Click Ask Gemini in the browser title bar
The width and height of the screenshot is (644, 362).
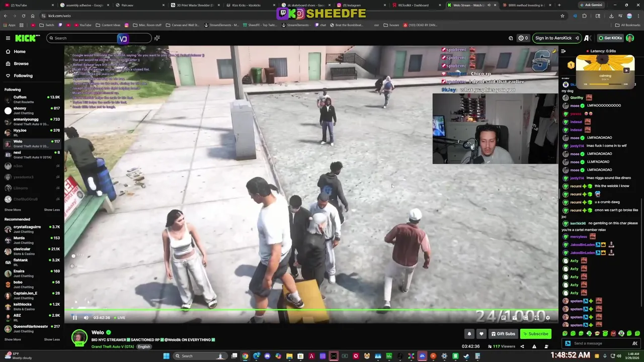pyautogui.click(x=591, y=5)
